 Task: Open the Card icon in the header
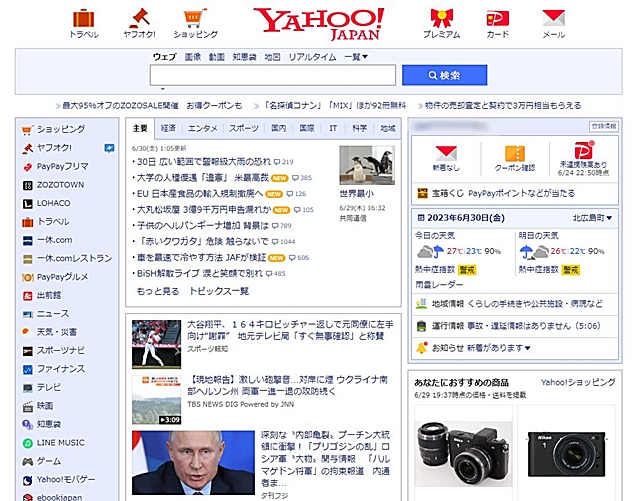[x=498, y=19]
